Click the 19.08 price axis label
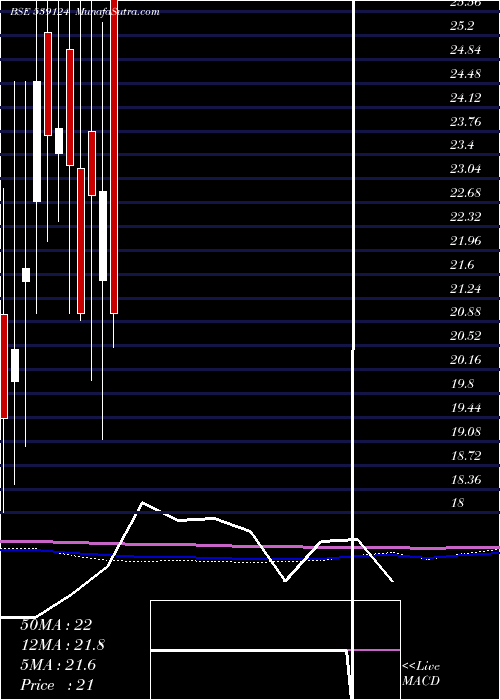 466,432
